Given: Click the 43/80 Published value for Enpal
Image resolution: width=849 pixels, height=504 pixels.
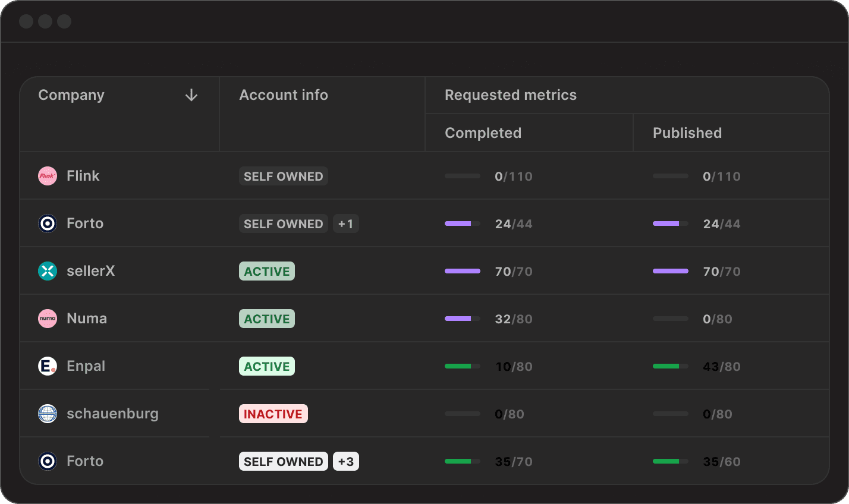Looking at the screenshot, I should (x=722, y=367).
